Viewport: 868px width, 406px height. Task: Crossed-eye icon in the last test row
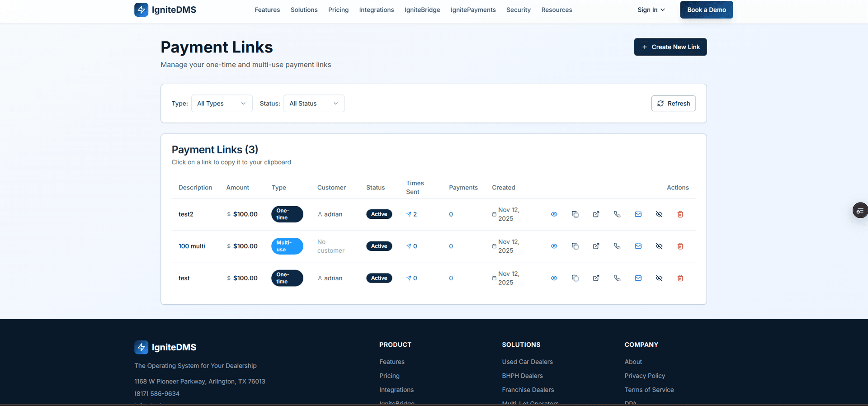659,278
